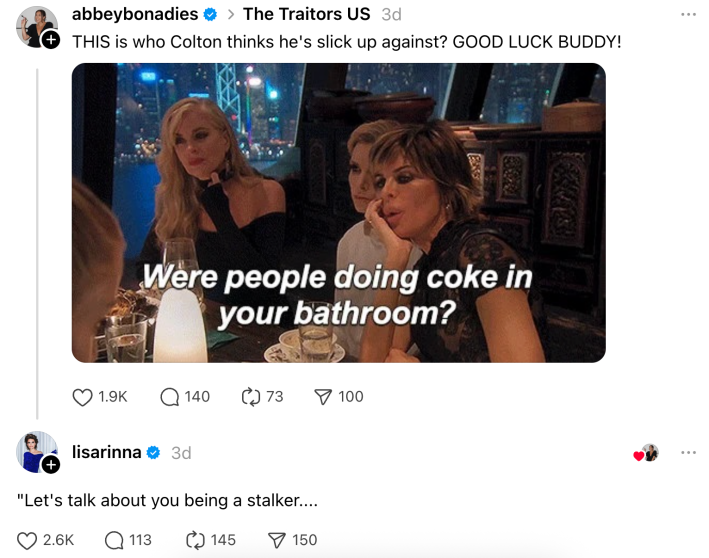Screen dimensions: 709x558
Task: Open replies on abbeybonadies' post
Action: 170,397
